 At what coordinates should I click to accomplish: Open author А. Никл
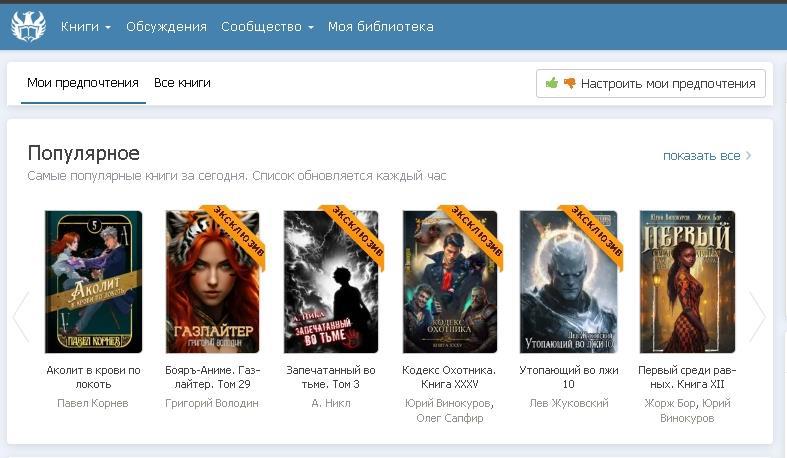331,403
